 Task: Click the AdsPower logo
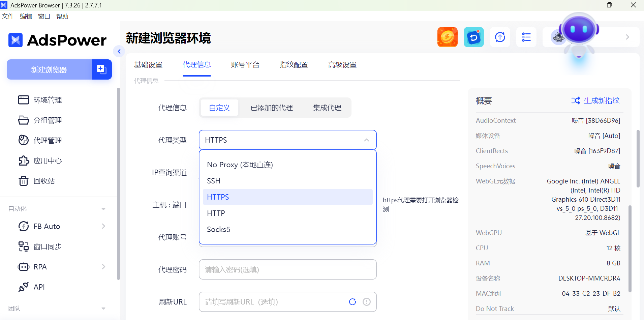(x=57, y=40)
